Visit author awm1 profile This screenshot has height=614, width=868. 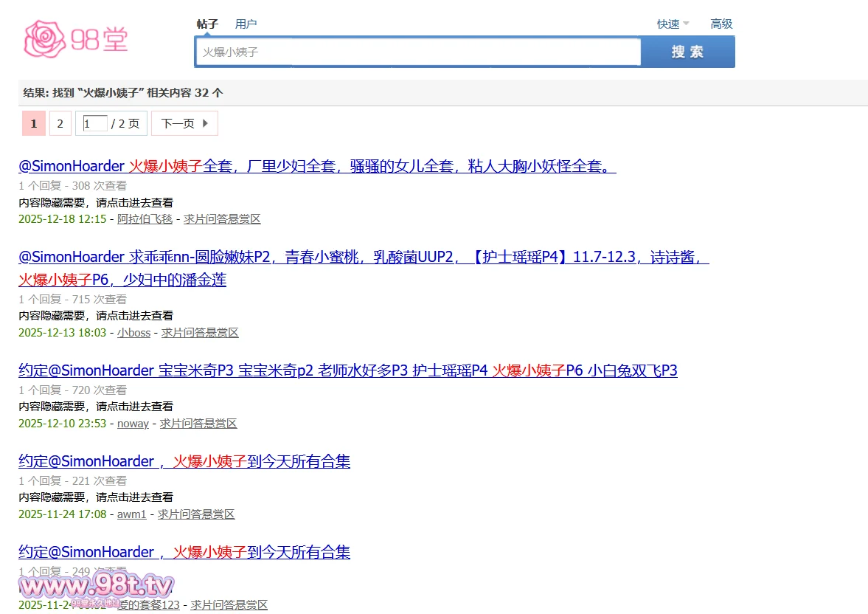point(131,514)
